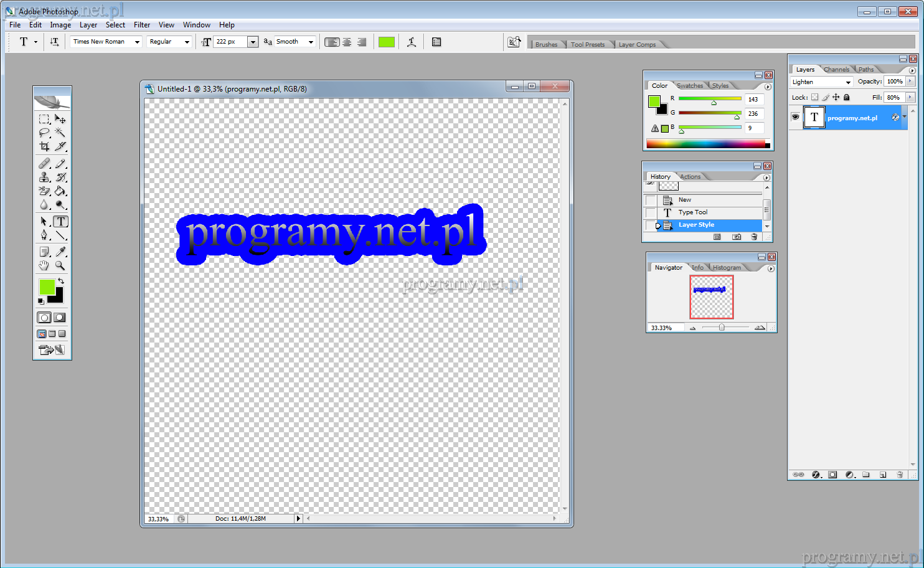Click the green text color swatch in options bar
Screen dimensions: 924x568
(387, 42)
